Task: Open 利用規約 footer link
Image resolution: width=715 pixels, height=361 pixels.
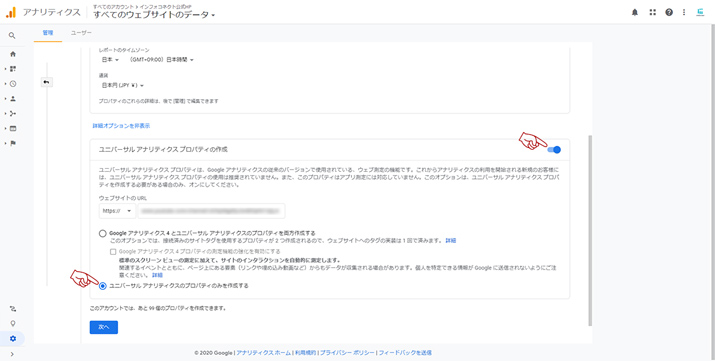Action: (x=306, y=353)
